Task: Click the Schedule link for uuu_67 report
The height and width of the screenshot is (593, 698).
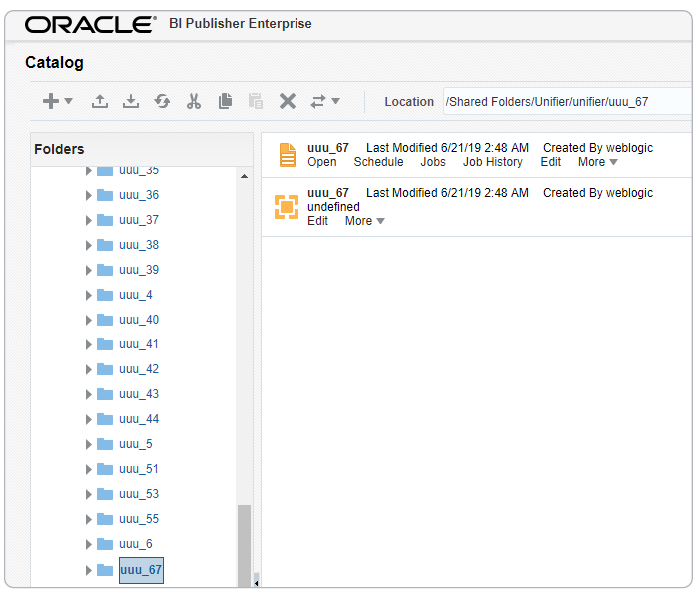Action: click(x=378, y=162)
